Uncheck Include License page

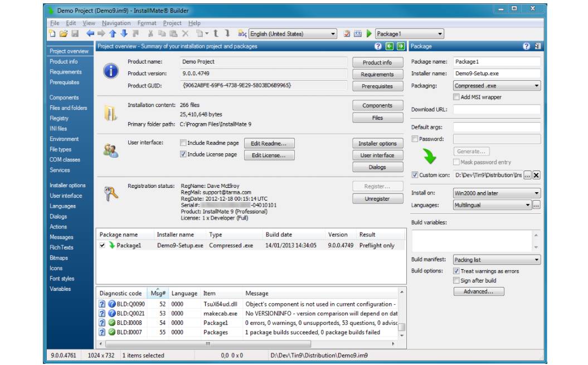pos(183,154)
